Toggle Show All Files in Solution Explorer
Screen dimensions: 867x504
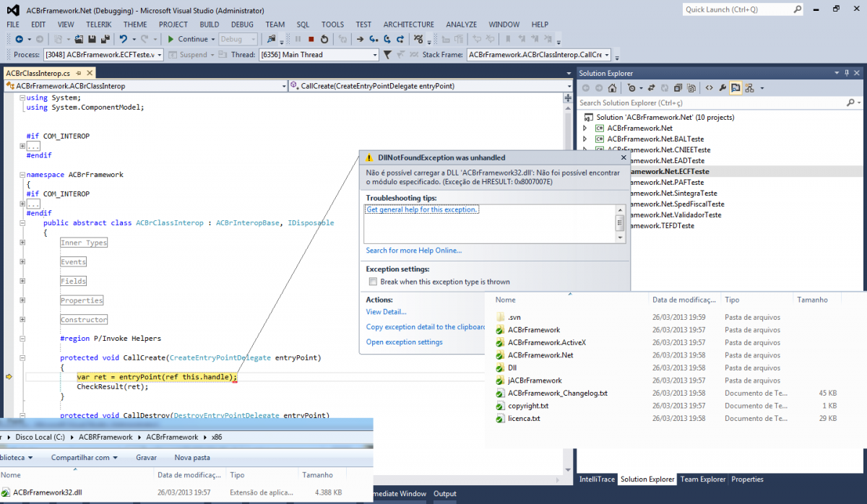(691, 88)
